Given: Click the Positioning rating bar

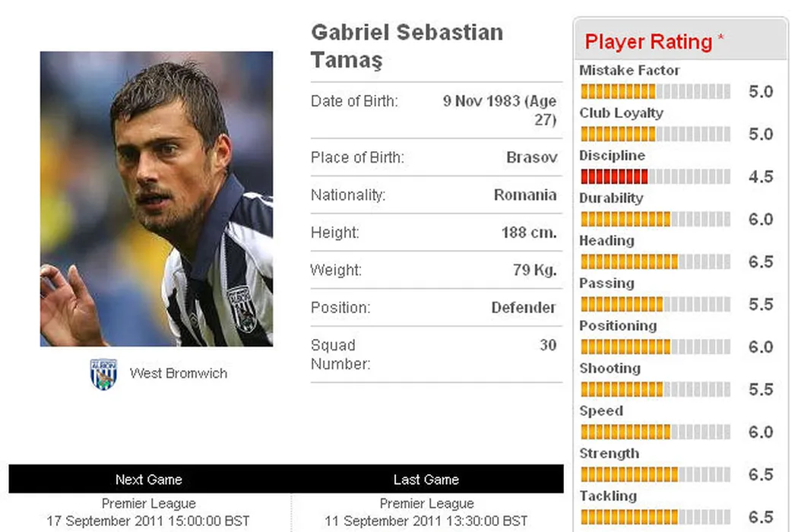Looking at the screenshot, I should pyautogui.click(x=654, y=347).
